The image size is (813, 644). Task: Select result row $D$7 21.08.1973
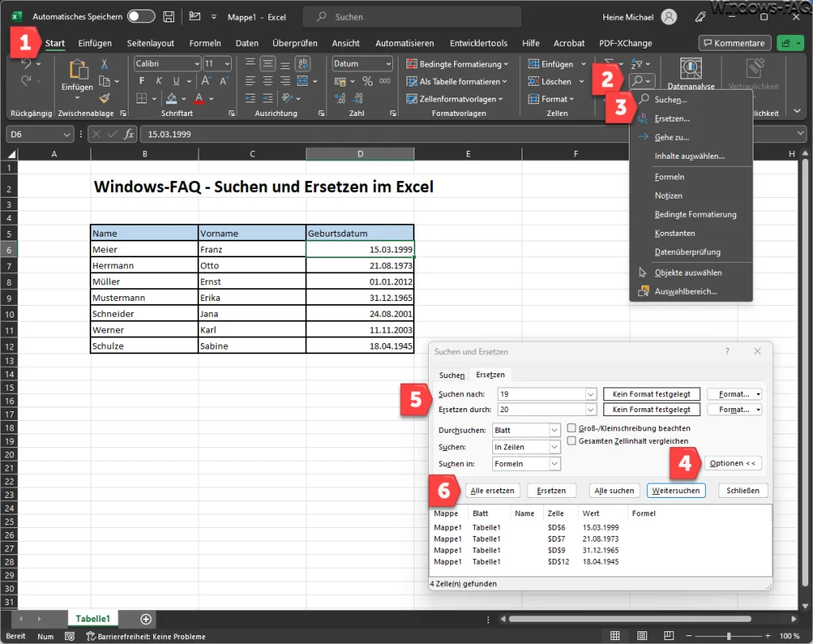coord(600,538)
